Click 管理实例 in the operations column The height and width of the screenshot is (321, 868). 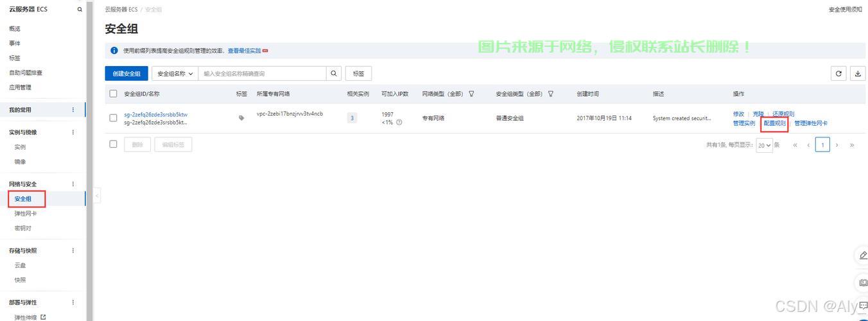[x=744, y=123]
